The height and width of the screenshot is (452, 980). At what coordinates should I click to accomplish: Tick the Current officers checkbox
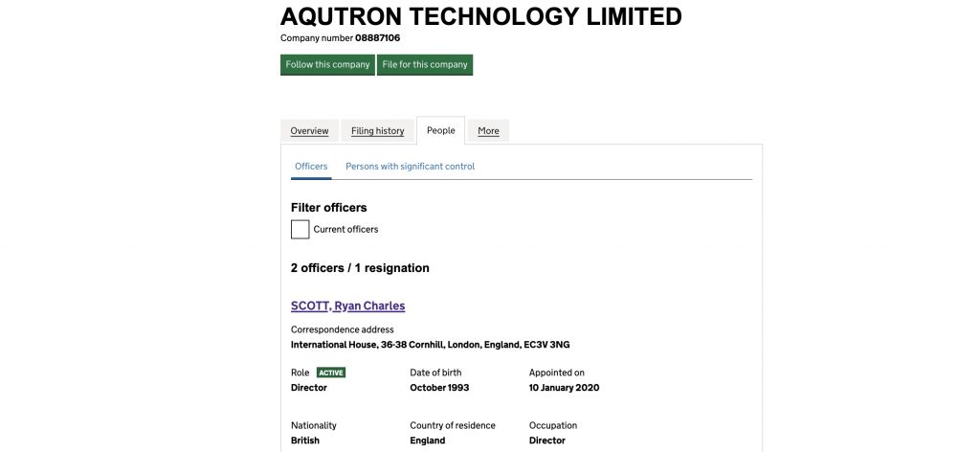[300, 230]
